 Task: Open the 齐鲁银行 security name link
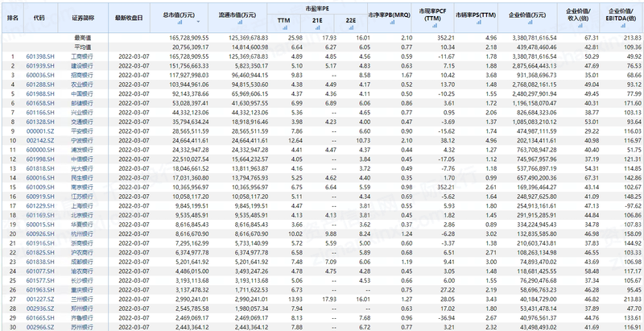pyautogui.click(x=82, y=318)
